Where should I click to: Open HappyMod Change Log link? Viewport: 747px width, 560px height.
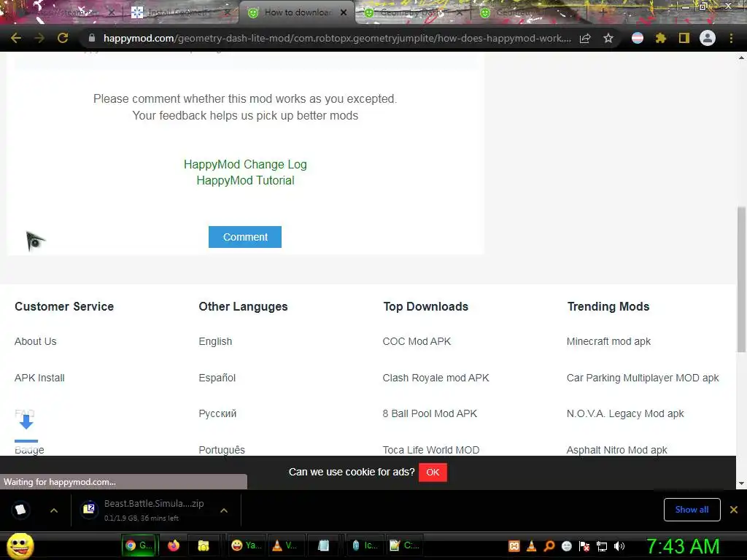pyautogui.click(x=245, y=164)
